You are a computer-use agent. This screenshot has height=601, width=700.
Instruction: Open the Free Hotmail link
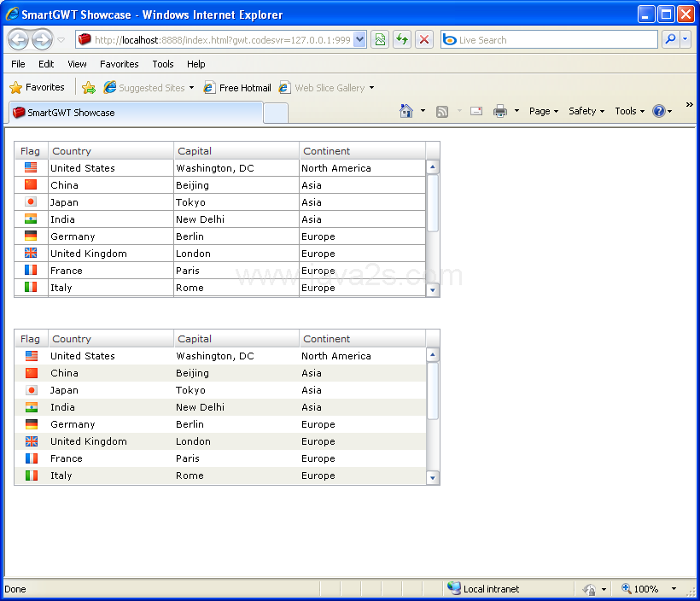click(x=237, y=88)
